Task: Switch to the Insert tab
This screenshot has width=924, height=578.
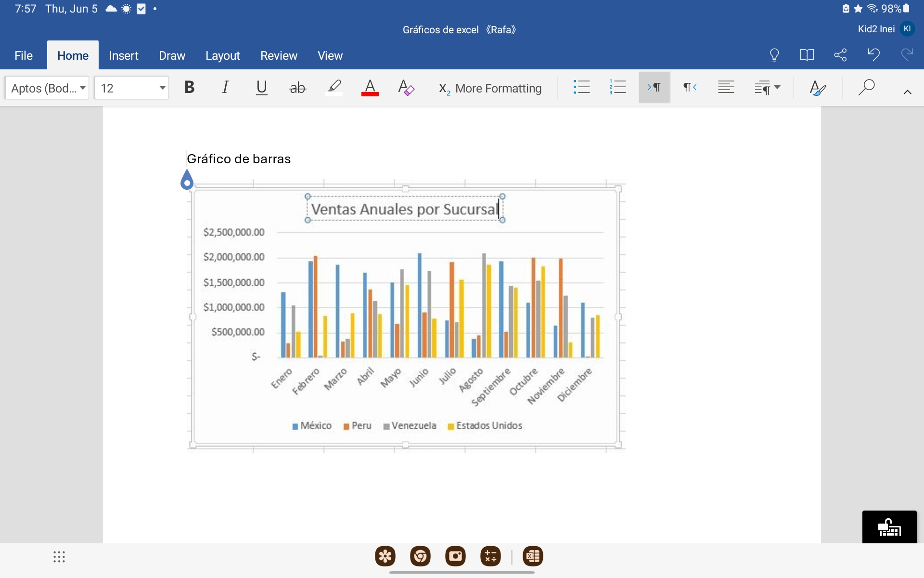Action: coord(123,56)
